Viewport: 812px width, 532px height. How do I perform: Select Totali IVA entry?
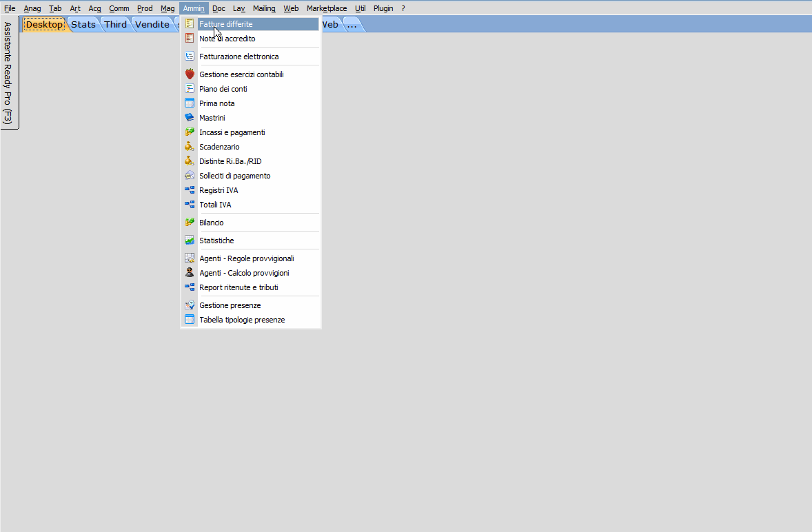251,205
